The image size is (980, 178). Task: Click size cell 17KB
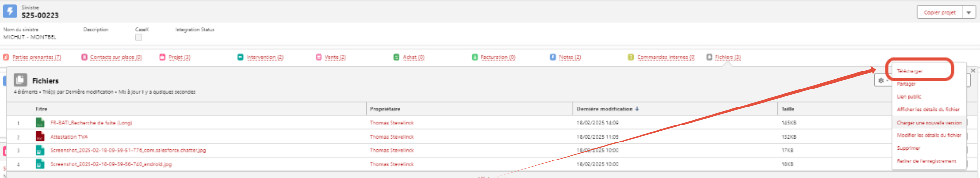[x=787, y=150]
